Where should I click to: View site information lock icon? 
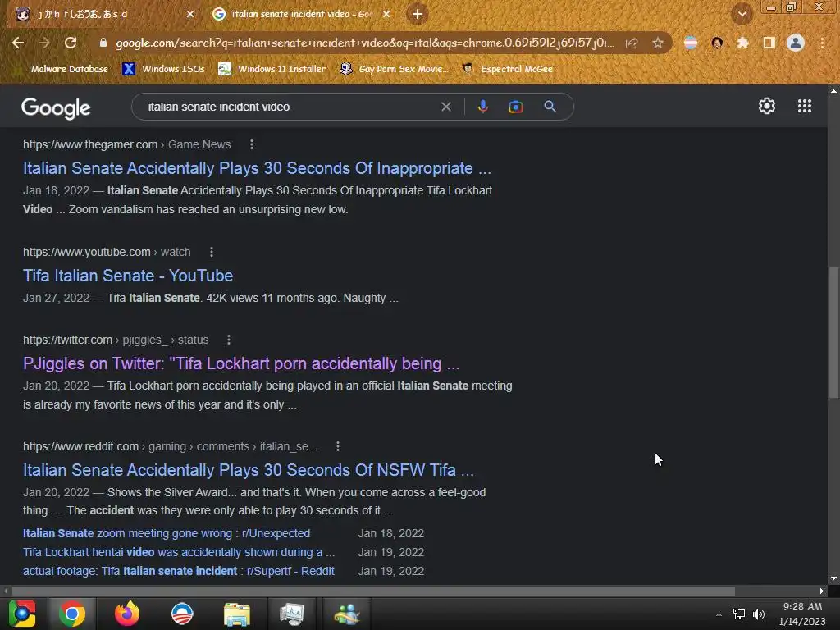click(x=103, y=43)
